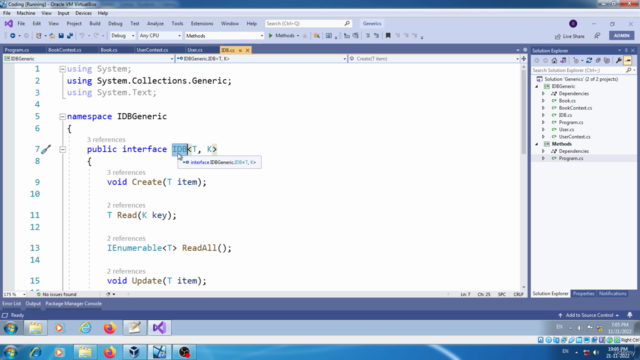Click Sync with Active Document refresh icon
640x360 pixels.
click(589, 60)
